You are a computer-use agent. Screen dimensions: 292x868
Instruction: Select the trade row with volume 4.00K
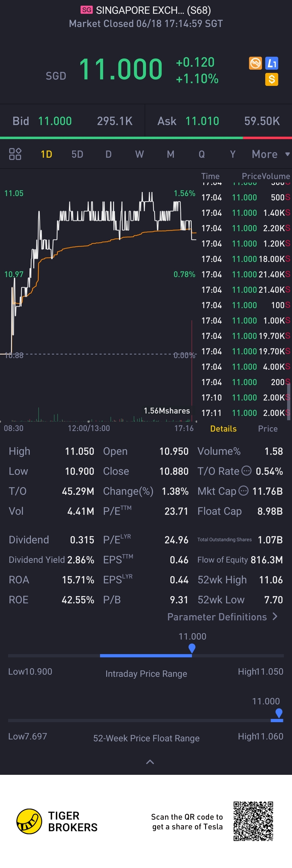point(245,366)
